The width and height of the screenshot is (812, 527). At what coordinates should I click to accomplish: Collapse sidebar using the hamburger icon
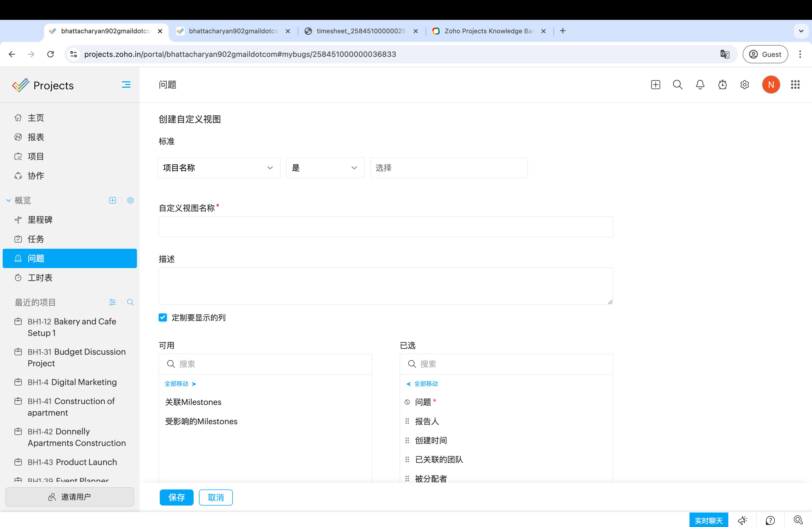pos(126,85)
